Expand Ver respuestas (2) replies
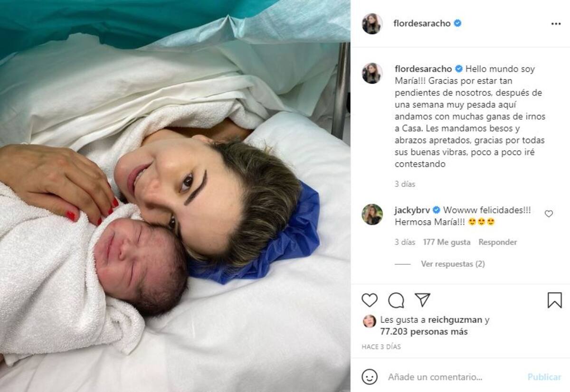This screenshot has width=570, height=392. point(453,264)
